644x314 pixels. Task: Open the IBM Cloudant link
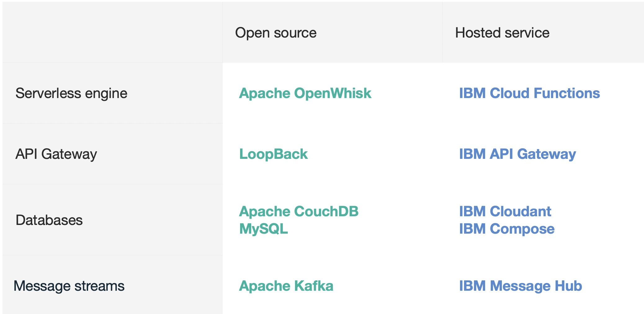pos(505,211)
